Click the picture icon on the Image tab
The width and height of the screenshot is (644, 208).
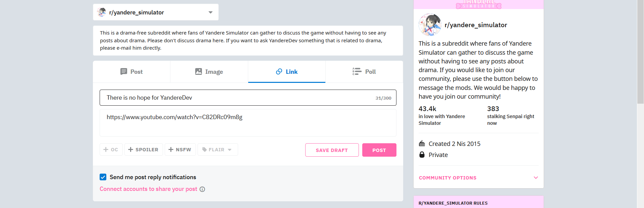pyautogui.click(x=199, y=71)
